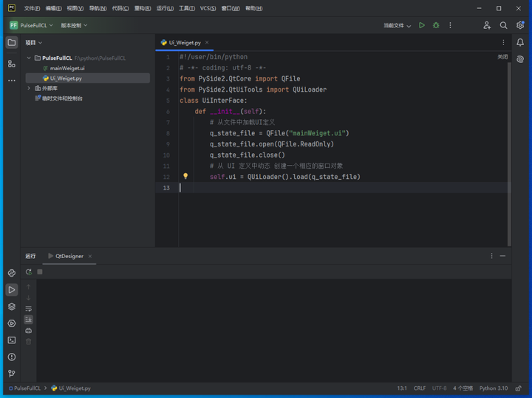Open 项目 view dropdown in project panel
The image size is (532, 398).
click(x=33, y=42)
